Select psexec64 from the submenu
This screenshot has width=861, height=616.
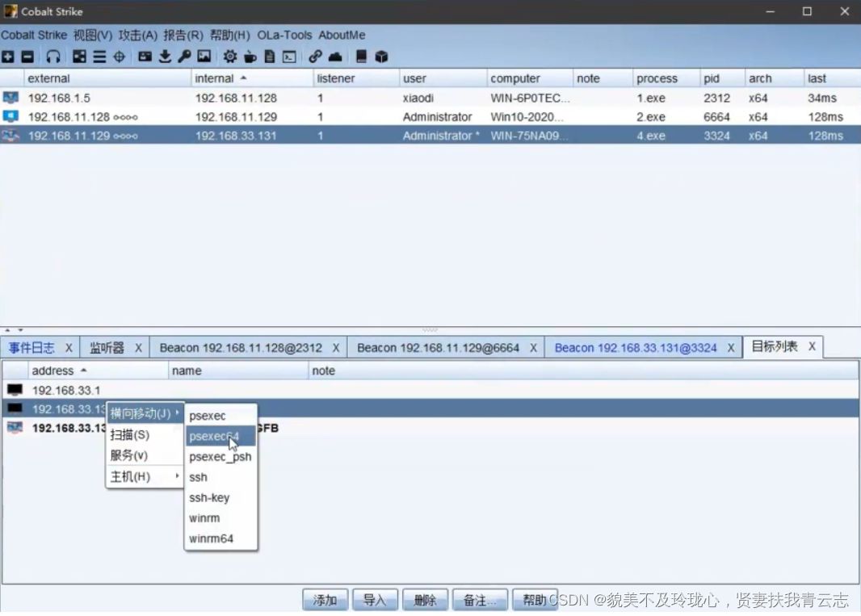[220, 436]
